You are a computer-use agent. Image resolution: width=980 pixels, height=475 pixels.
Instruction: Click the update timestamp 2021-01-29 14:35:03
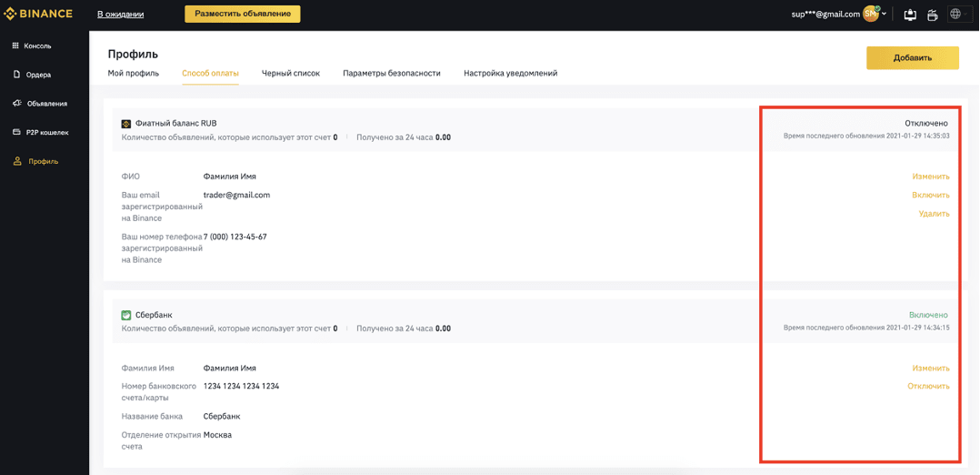pos(919,136)
